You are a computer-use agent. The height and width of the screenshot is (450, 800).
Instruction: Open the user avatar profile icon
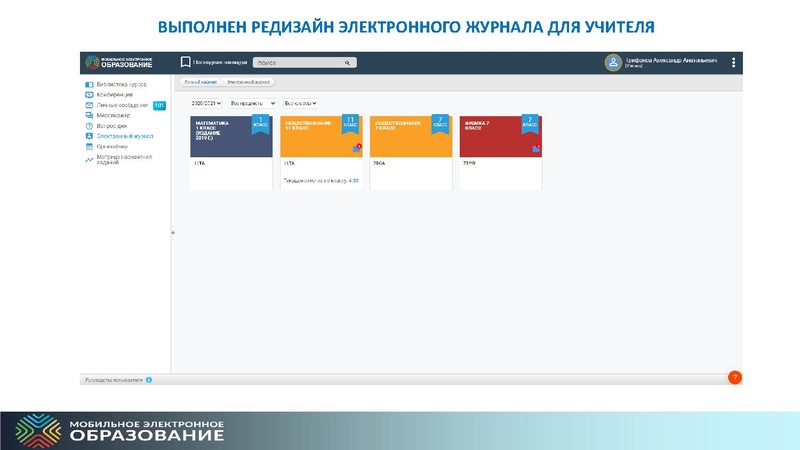pyautogui.click(x=613, y=63)
